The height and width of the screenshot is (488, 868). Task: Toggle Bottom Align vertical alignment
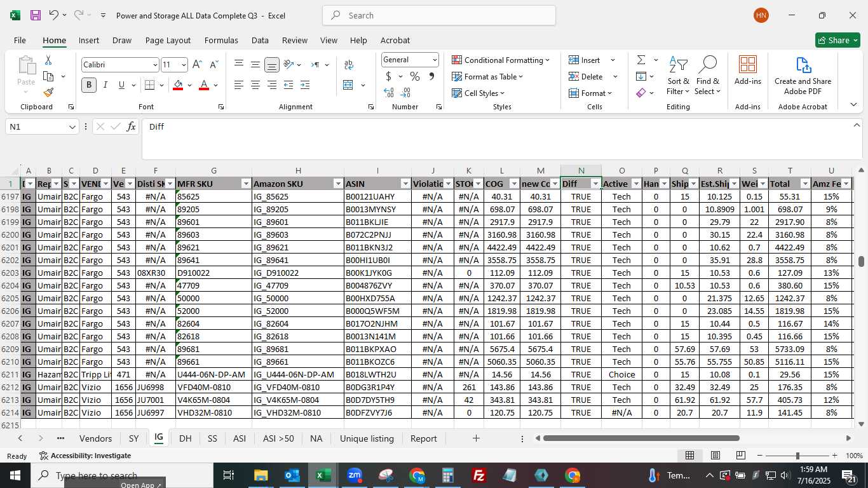point(272,65)
